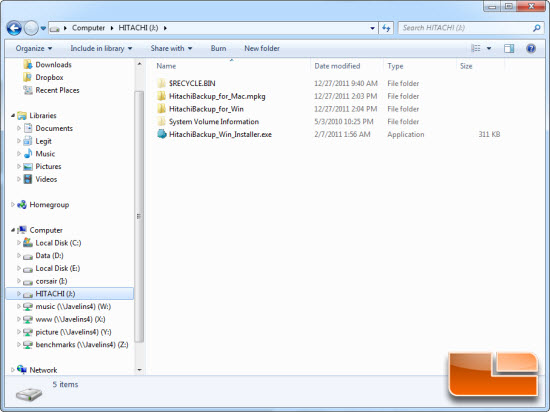Select the Homegroup icon in sidebar
Image resolution: width=550 pixels, height=412 pixels.
(x=22, y=204)
